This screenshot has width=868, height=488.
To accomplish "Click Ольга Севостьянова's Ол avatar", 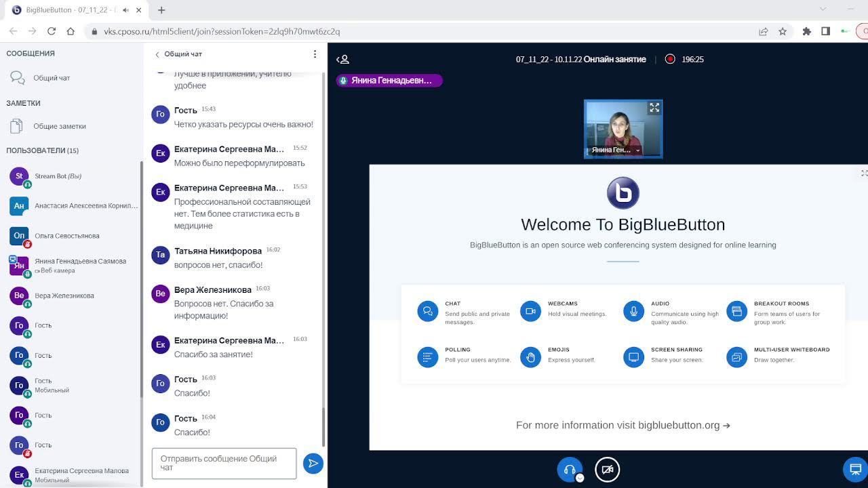I will (x=19, y=236).
